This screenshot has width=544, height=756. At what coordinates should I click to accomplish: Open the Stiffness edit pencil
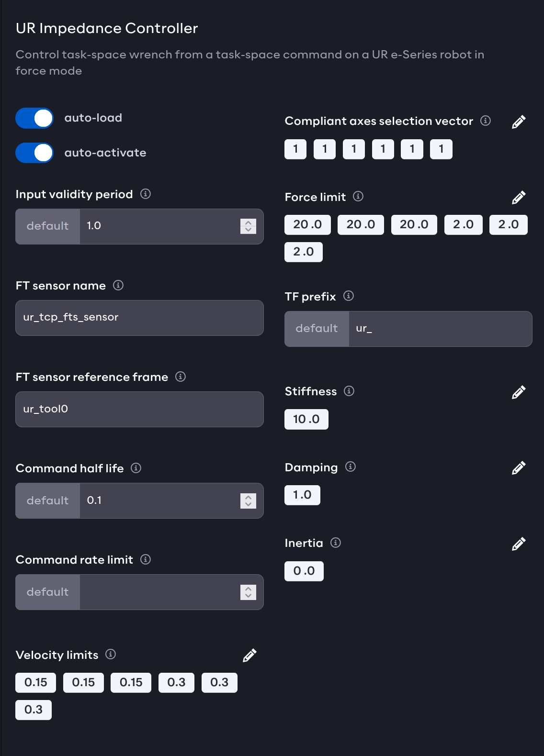point(519,392)
